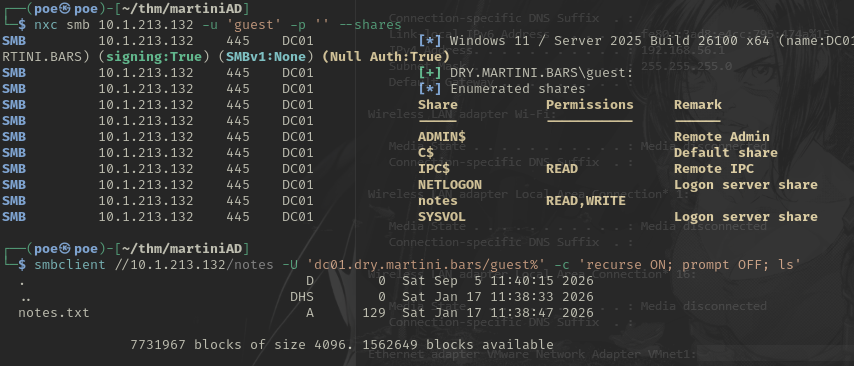Click the '-c' flag in smbclient command
854x366 pixels.
point(562,265)
